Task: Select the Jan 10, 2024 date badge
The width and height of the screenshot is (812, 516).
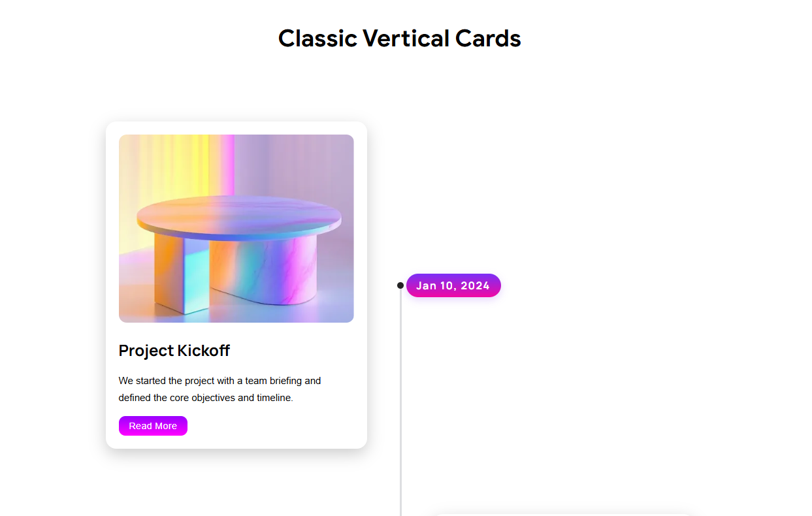Action: [x=453, y=285]
